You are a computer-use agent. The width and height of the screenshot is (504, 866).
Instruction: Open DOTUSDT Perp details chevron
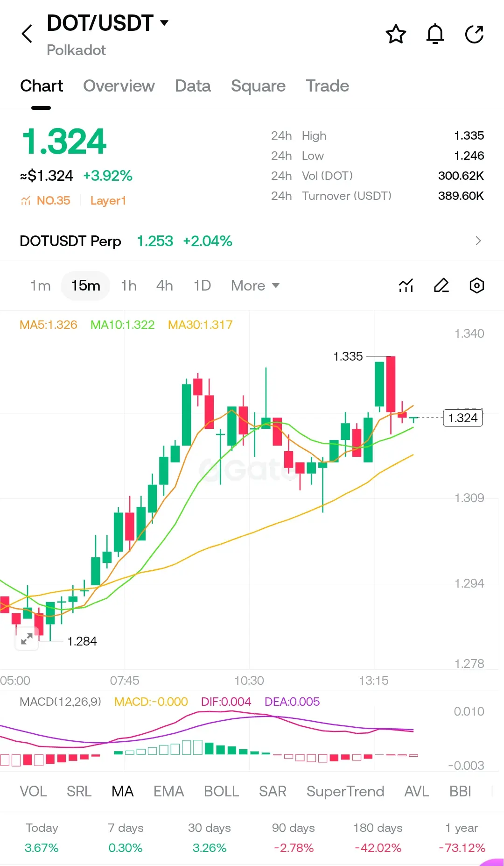[x=478, y=241]
